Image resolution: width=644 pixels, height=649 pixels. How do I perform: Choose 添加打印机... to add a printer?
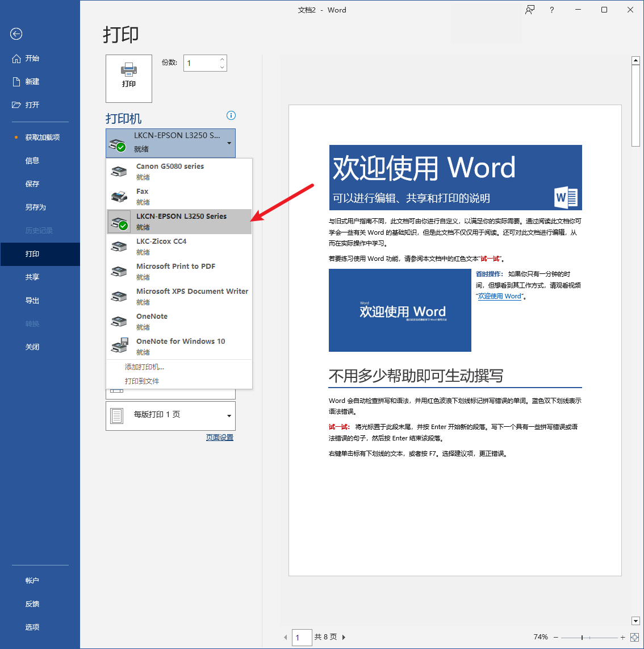point(179,367)
